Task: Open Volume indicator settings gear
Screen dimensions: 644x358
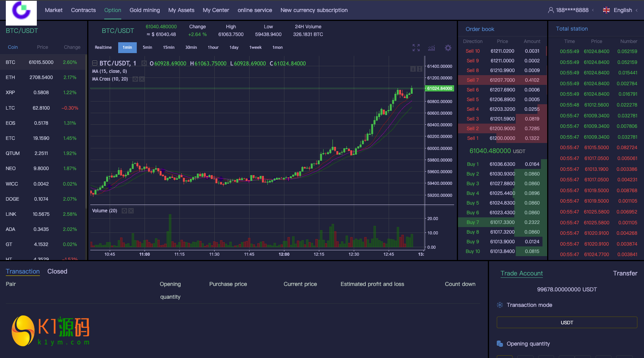Action: click(x=124, y=211)
